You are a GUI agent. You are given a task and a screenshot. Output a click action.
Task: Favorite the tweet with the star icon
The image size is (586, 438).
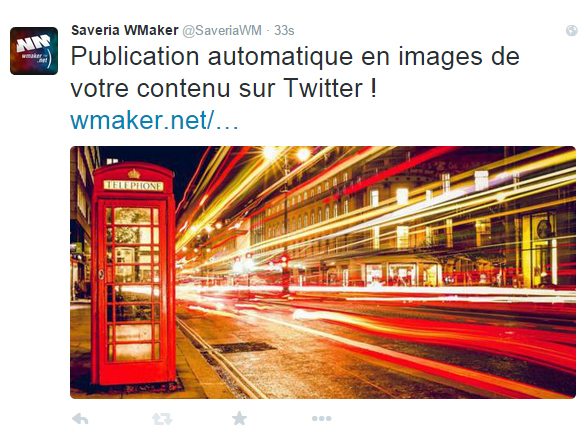pyautogui.click(x=239, y=418)
